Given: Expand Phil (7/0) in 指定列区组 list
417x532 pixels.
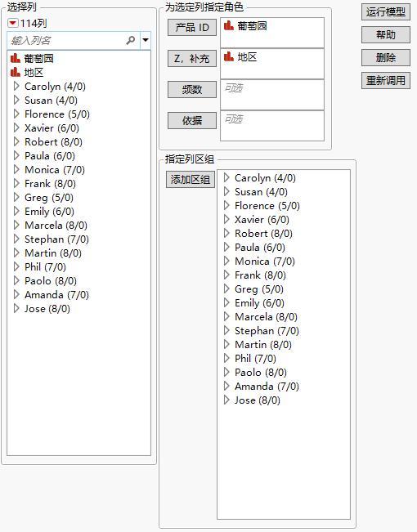Looking at the screenshot, I should tap(226, 359).
